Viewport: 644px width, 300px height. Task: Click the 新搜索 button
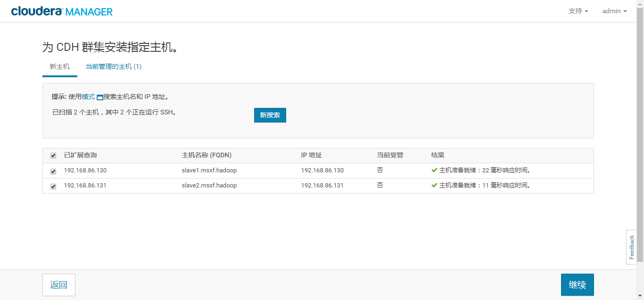(x=270, y=115)
